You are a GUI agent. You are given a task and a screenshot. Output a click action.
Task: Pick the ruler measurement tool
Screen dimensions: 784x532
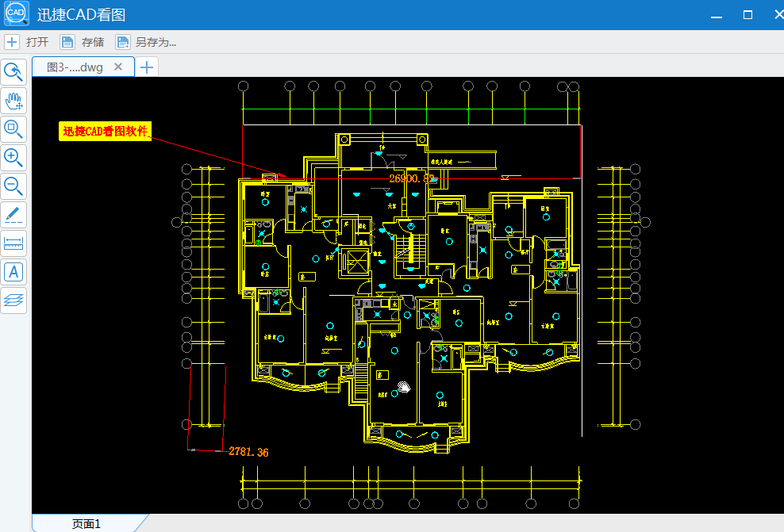pyautogui.click(x=14, y=243)
